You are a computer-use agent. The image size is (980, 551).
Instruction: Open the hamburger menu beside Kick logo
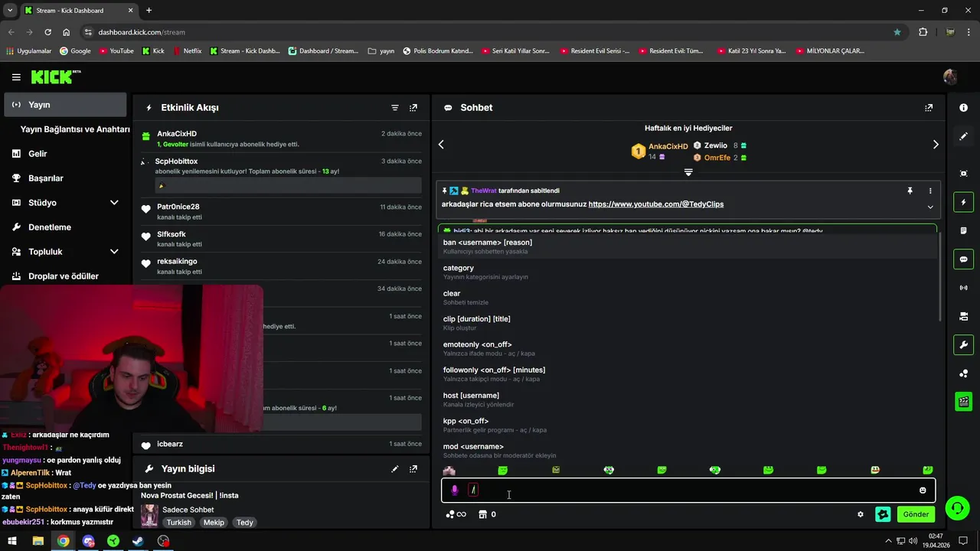pyautogui.click(x=16, y=77)
